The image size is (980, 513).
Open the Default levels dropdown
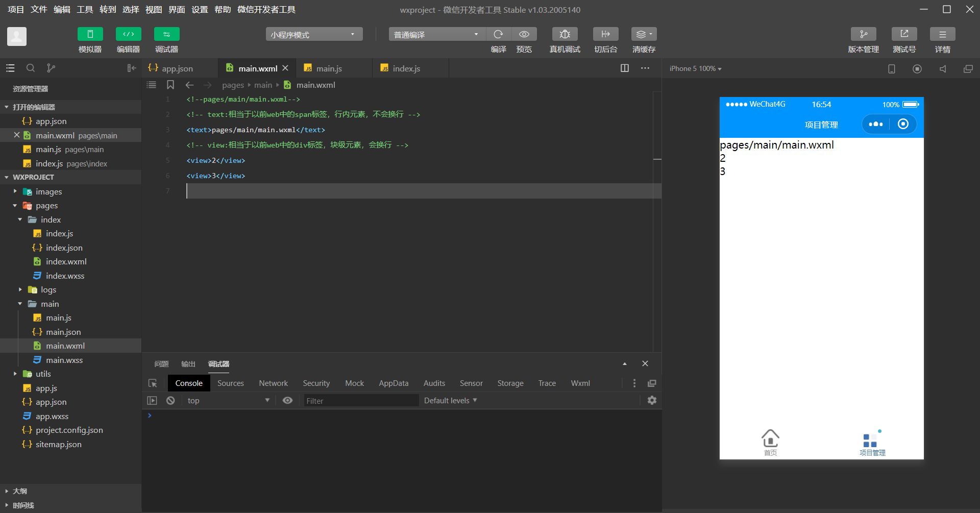point(450,401)
